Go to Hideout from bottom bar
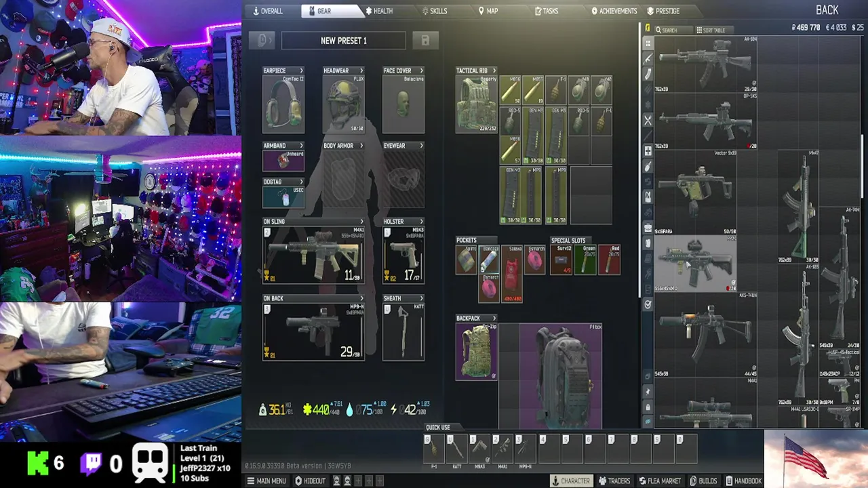 (310, 481)
